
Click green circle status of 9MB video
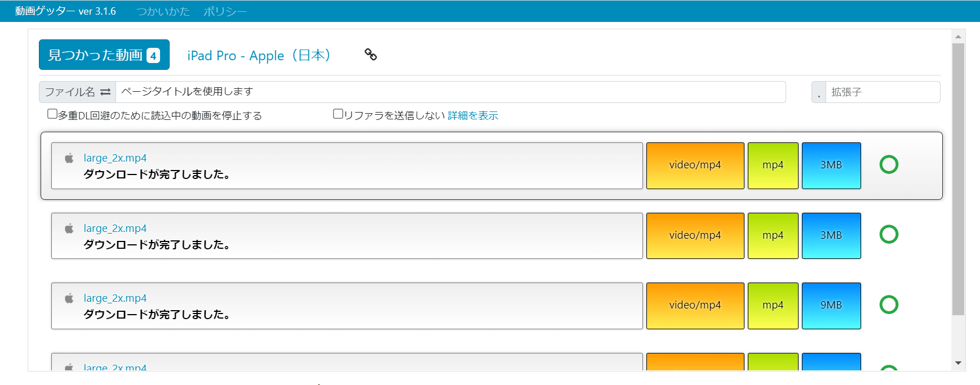point(889,305)
